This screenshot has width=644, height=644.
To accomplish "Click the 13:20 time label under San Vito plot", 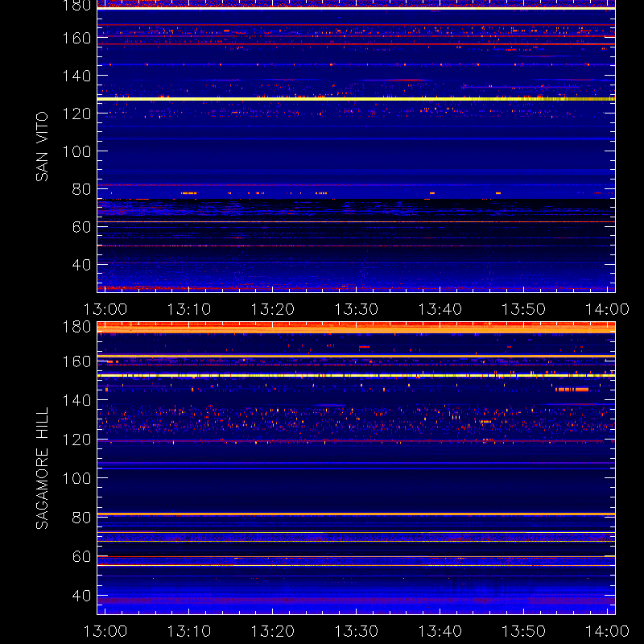I will (x=273, y=309).
